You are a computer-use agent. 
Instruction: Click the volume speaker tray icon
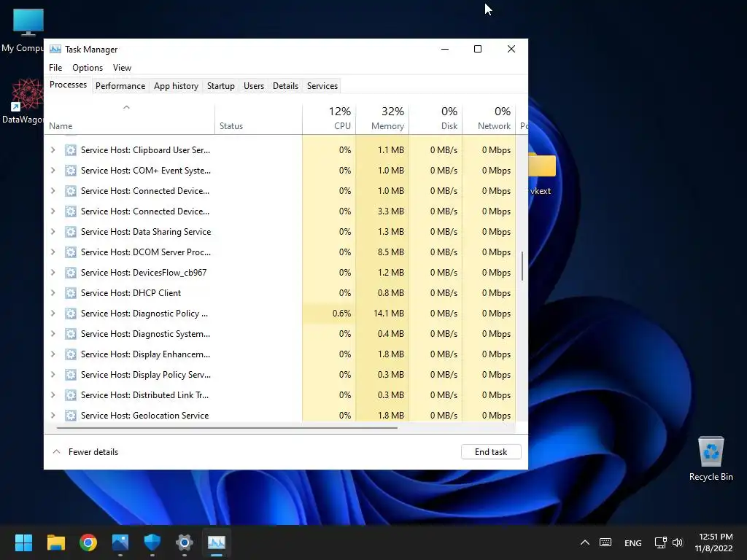click(x=678, y=542)
